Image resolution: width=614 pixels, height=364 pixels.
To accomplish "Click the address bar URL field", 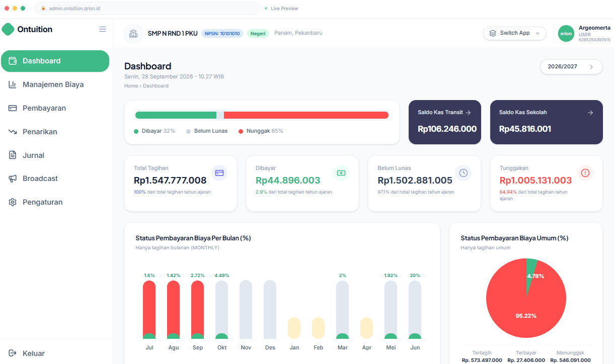I will click(147, 9).
